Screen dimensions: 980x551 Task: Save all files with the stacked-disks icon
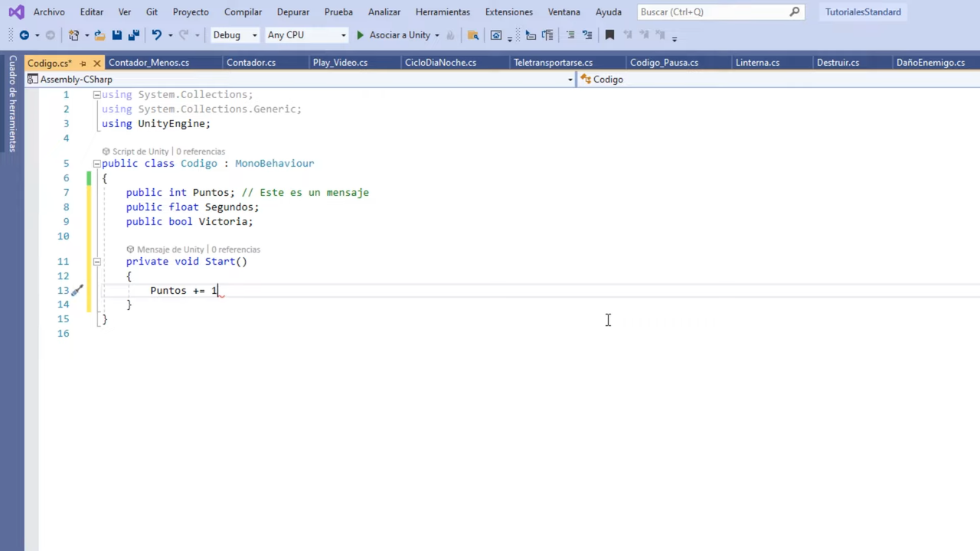(134, 35)
